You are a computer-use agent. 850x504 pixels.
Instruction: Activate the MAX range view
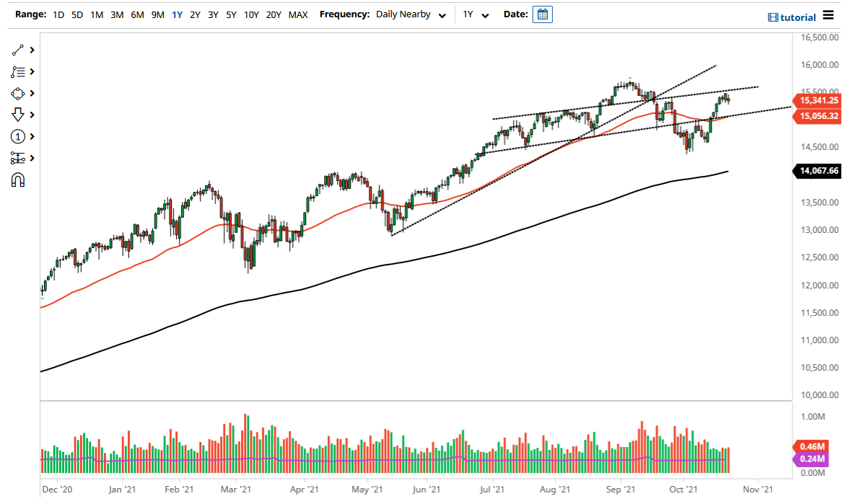[298, 14]
